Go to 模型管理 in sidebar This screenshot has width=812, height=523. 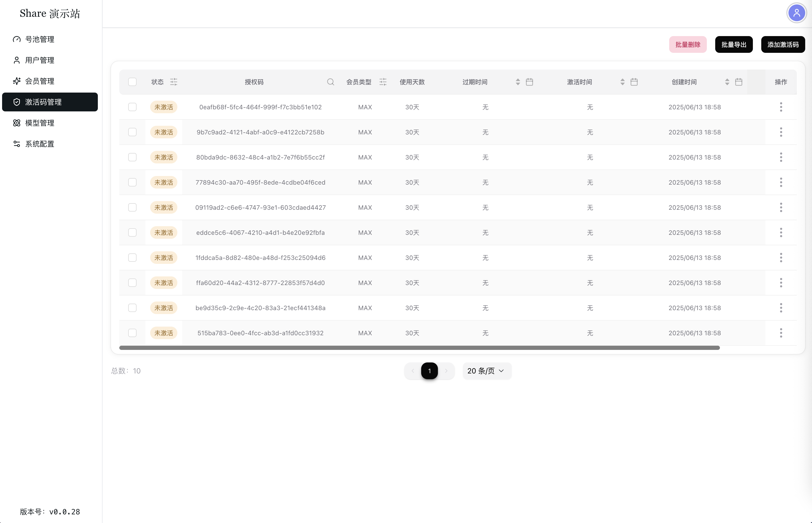pyautogui.click(x=50, y=123)
